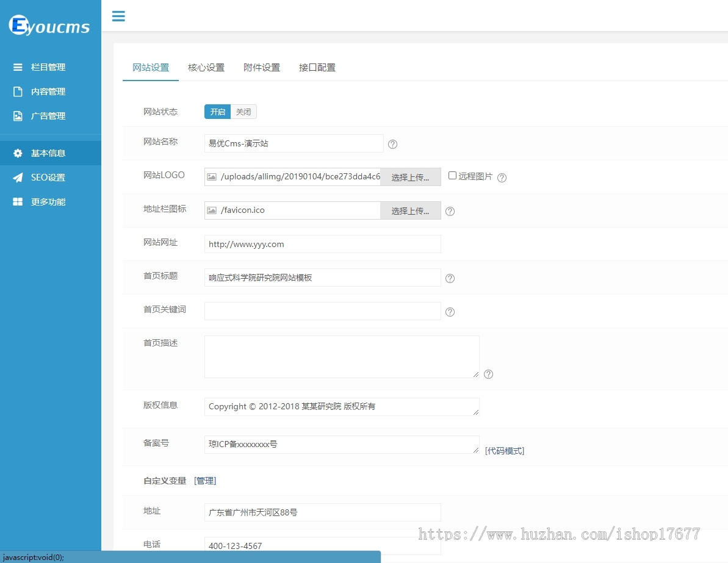Click the SEO设置 paper plane icon
Viewport: 728px width, 563px height.
click(x=18, y=178)
